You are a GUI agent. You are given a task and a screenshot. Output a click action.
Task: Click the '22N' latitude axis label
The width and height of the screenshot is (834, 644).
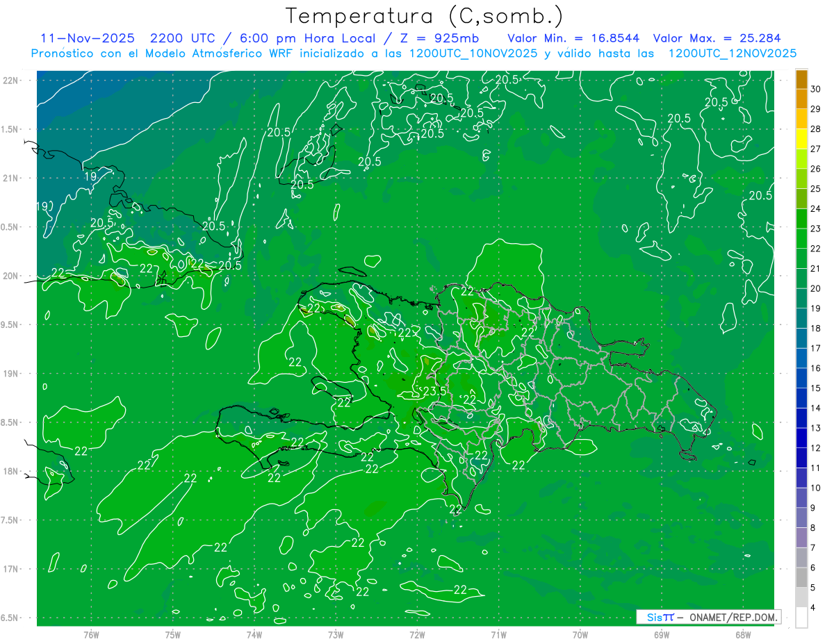[10, 80]
